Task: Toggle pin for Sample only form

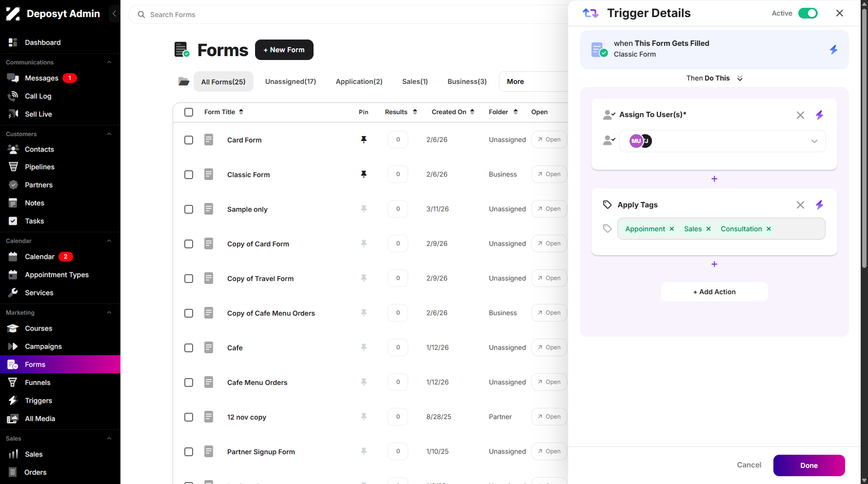Action: (364, 209)
